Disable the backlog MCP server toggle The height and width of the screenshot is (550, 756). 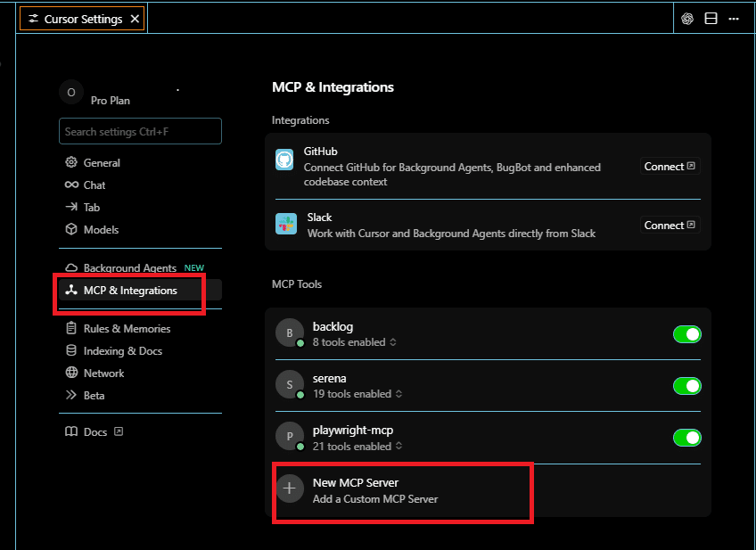pyautogui.click(x=686, y=334)
